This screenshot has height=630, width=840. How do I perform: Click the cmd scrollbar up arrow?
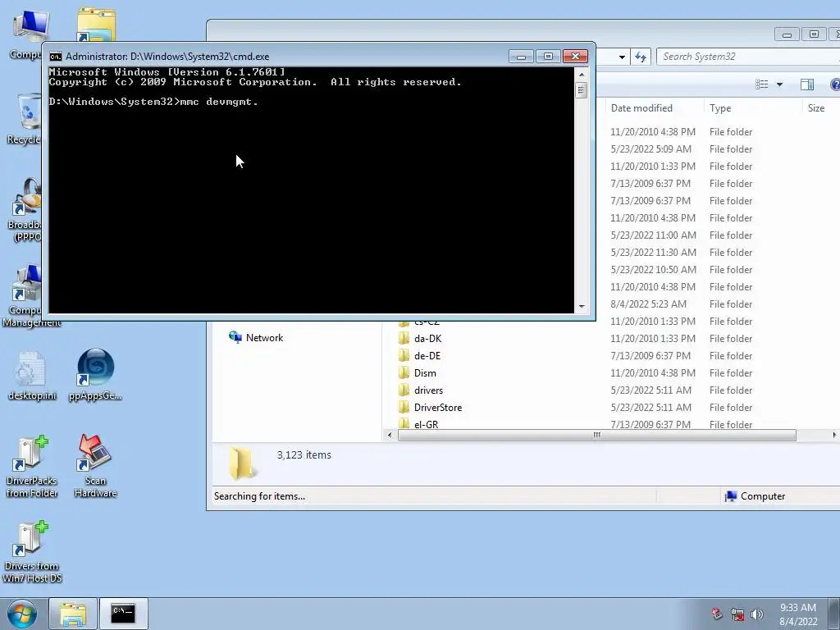pos(582,75)
